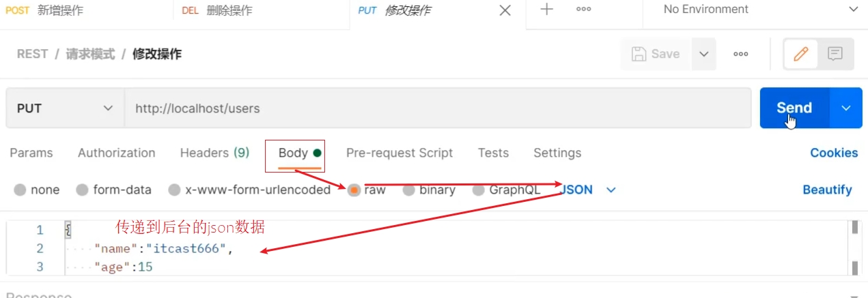The height and width of the screenshot is (298, 868).
Task: Click the pencil edit mode icon
Action: 801,54
